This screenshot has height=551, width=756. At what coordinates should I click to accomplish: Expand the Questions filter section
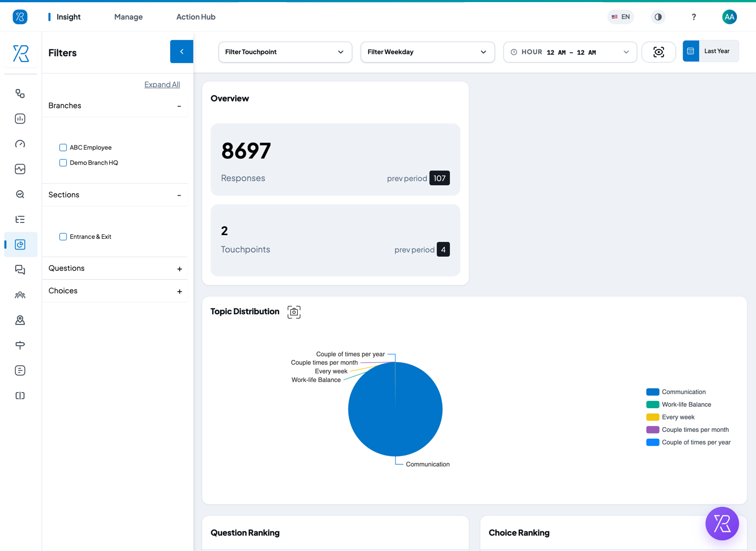pos(180,269)
